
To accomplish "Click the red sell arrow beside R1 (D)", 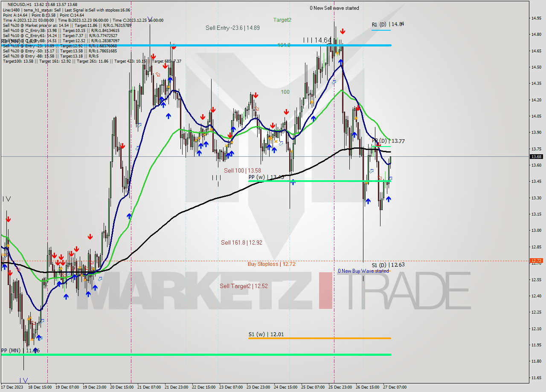I will (x=343, y=31).
